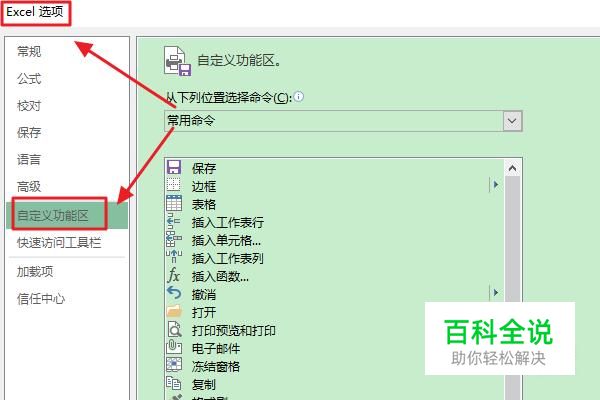Click the Insert Function fx icon
The width and height of the screenshot is (600, 400).
[x=174, y=275]
